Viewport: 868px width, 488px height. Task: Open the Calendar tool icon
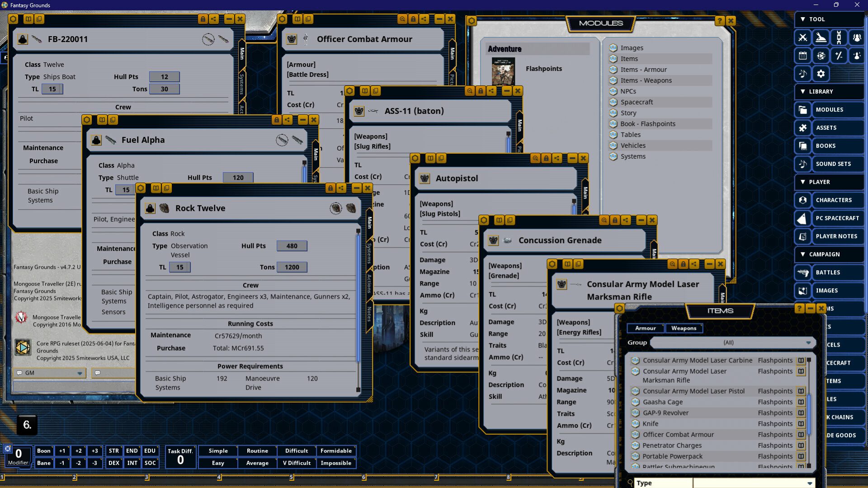[x=802, y=56]
